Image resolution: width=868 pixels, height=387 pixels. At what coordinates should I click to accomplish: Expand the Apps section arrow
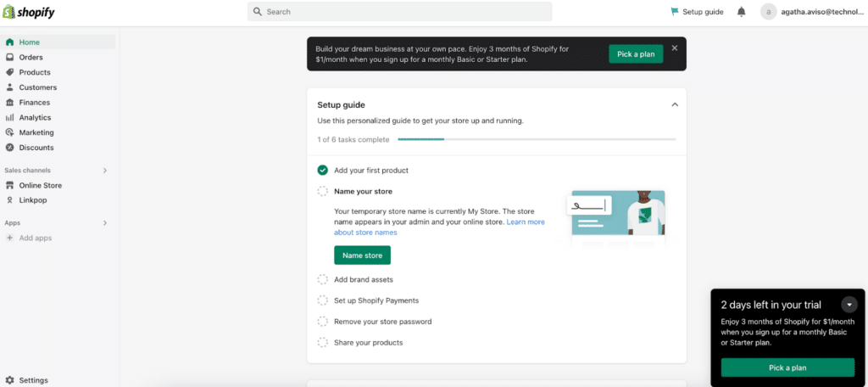click(x=104, y=223)
